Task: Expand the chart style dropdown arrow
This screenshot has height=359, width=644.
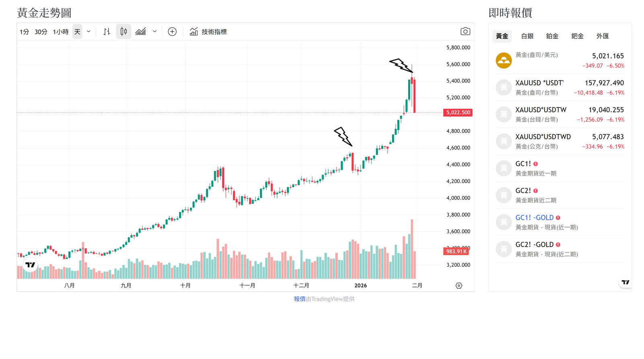Action: click(154, 31)
